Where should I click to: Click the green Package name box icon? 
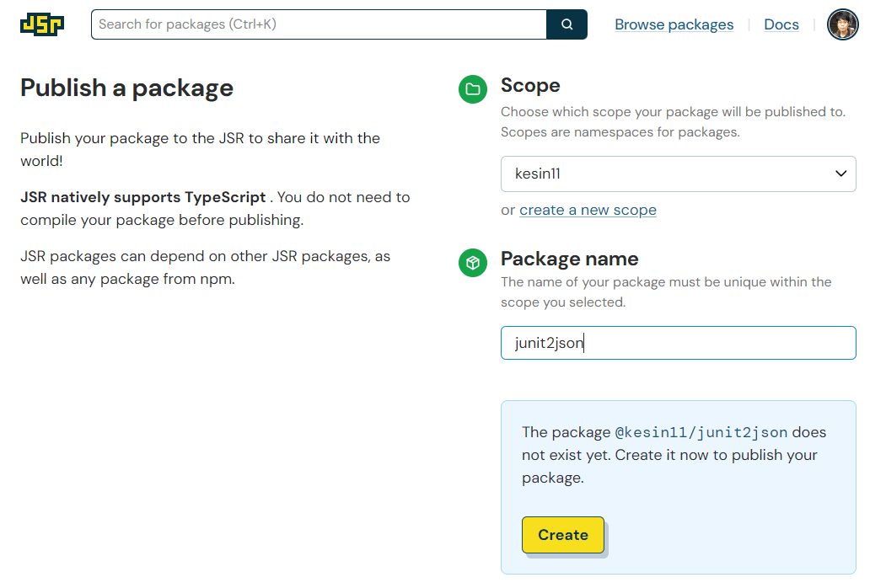click(473, 263)
